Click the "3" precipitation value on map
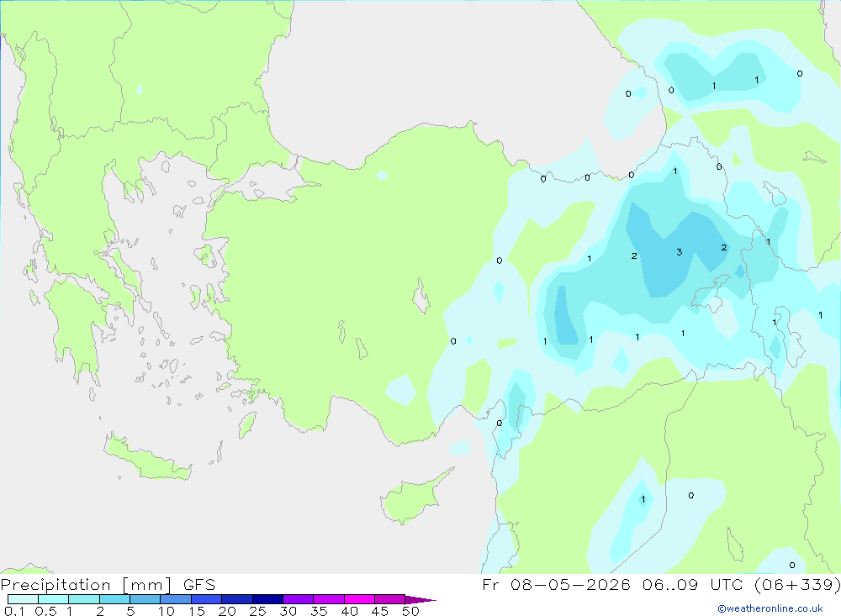The height and width of the screenshot is (616, 841). click(679, 252)
